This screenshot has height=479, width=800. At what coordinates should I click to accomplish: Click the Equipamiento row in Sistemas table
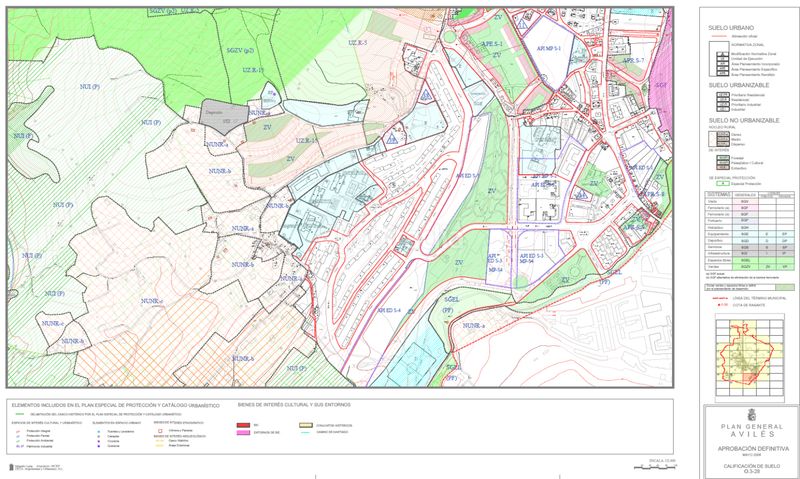point(749,234)
